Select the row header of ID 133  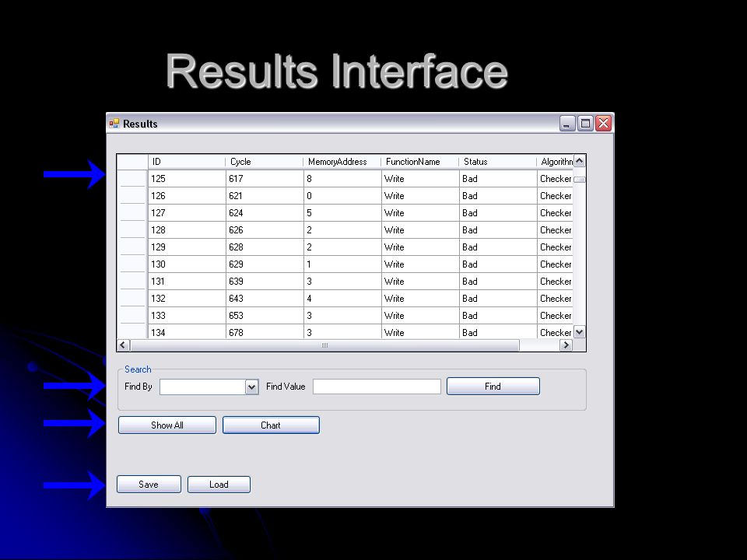(x=132, y=316)
